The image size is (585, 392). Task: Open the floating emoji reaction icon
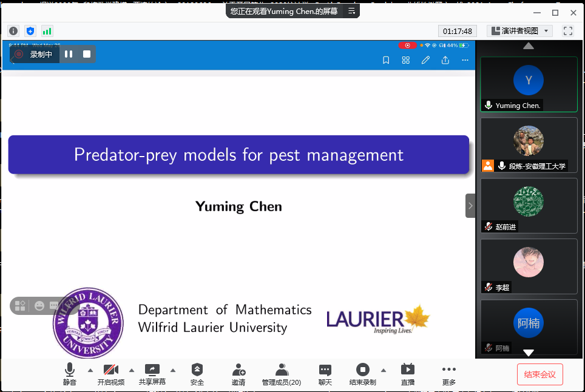(39, 306)
